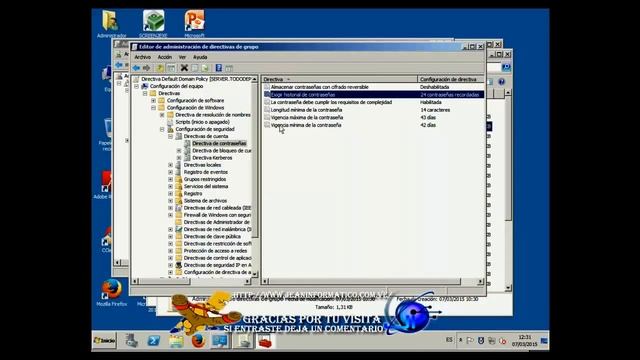Click the Scripts (inicio o apagado) icon
This screenshot has width=640, height=360.
pos(170,122)
